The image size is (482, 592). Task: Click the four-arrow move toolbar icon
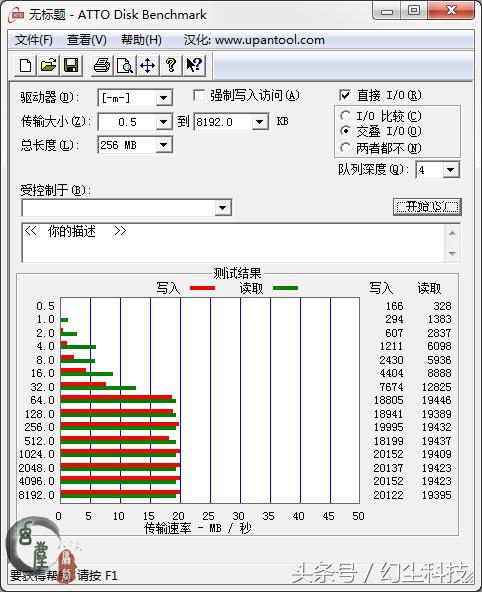148,65
